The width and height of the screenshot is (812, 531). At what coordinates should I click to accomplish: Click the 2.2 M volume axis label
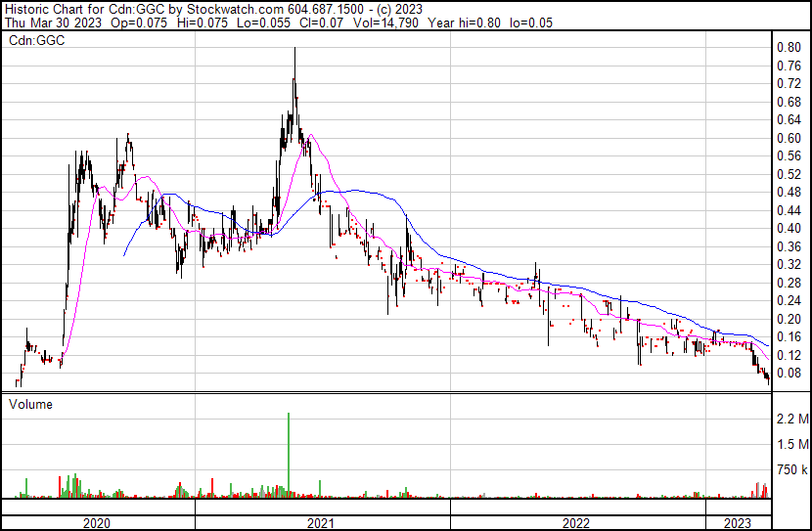[791, 420]
